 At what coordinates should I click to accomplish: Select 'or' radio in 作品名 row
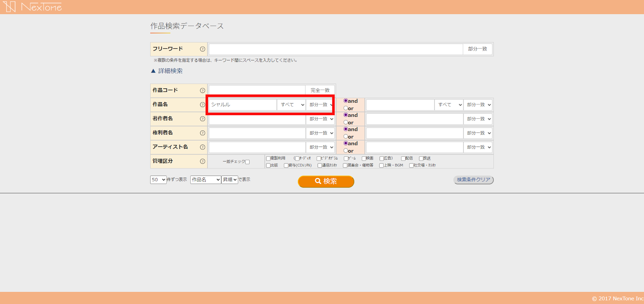[346, 108]
